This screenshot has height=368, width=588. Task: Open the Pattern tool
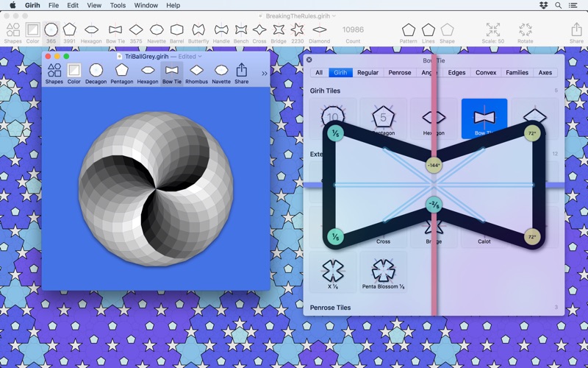(408, 30)
